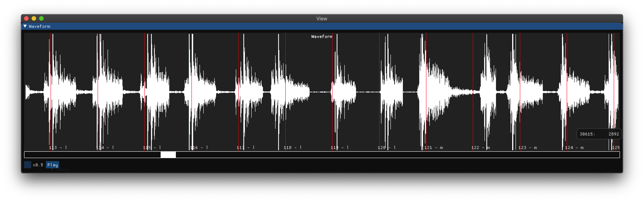This screenshot has height=201, width=644.
Task: Select the '123 - m' segment label
Action: [x=528, y=148]
